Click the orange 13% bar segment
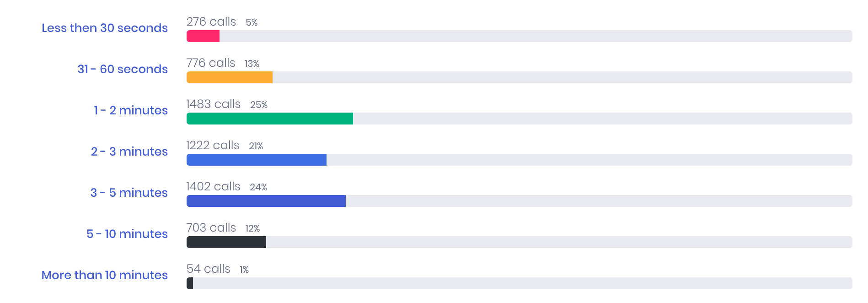 point(230,77)
